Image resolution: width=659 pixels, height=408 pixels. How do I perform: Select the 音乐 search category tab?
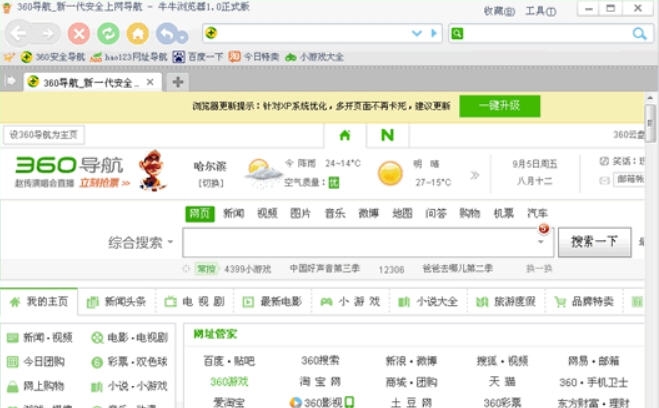pos(335,213)
